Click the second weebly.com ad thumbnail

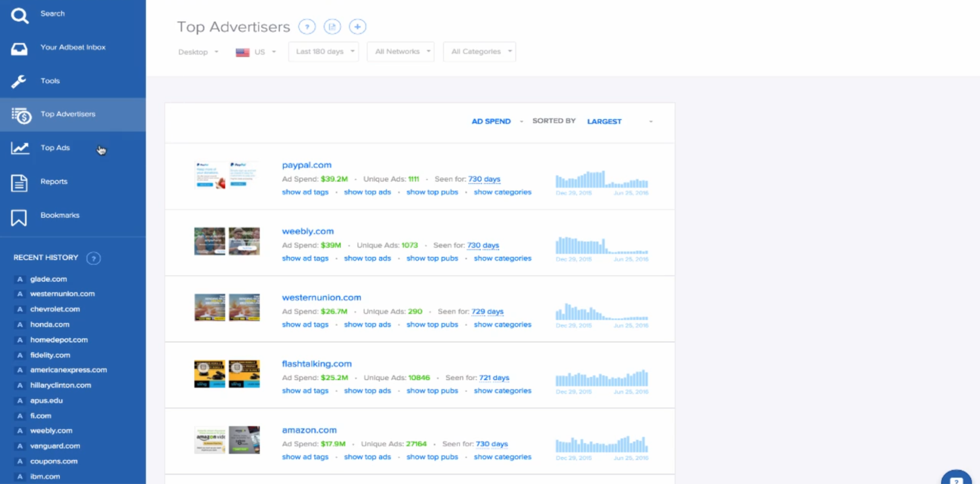pyautogui.click(x=244, y=241)
